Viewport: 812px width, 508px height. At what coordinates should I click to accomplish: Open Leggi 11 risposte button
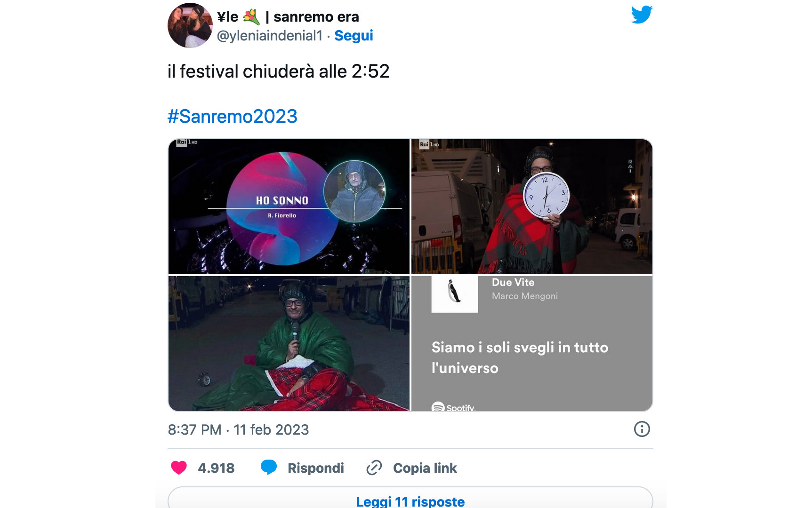pyautogui.click(x=410, y=499)
